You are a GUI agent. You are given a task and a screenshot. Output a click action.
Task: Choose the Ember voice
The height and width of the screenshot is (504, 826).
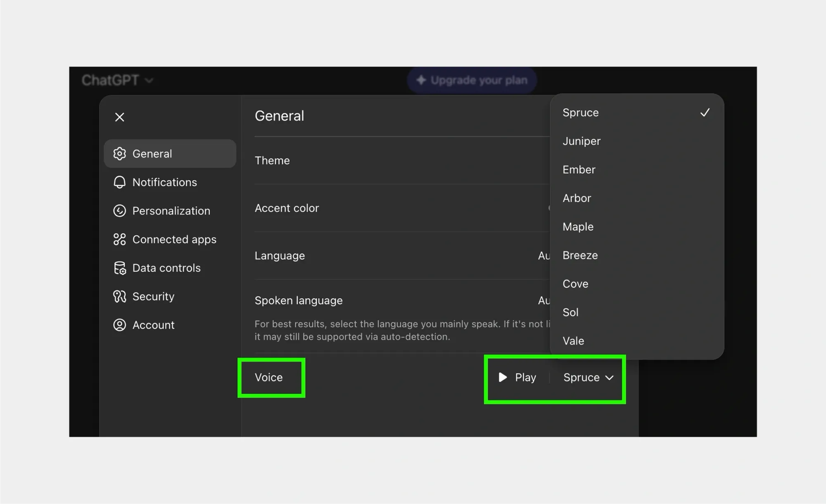point(579,170)
